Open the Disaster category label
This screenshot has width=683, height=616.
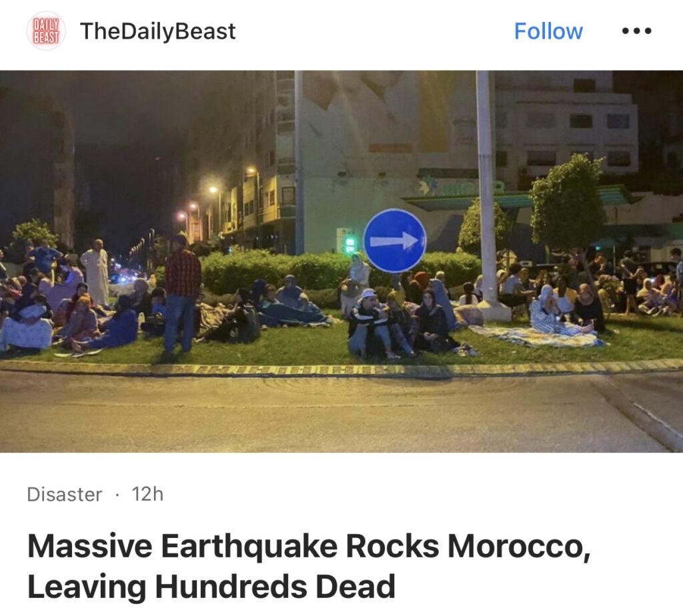(65, 495)
